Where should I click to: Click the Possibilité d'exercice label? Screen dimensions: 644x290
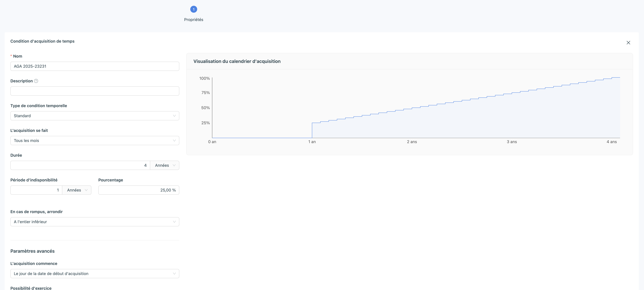(31, 288)
